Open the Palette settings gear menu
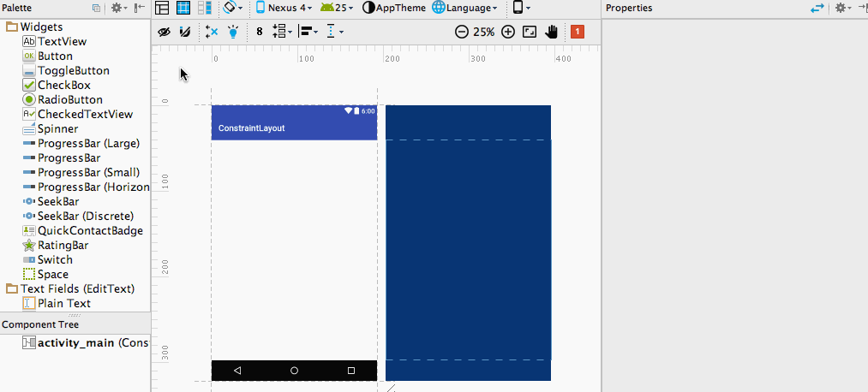Screen dimensions: 868x392 119,8
